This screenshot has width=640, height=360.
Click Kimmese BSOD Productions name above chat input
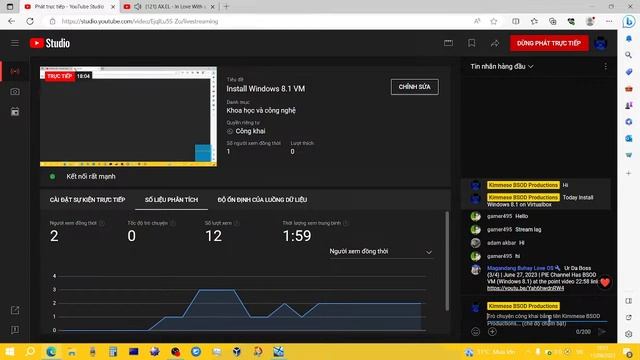(x=523, y=306)
